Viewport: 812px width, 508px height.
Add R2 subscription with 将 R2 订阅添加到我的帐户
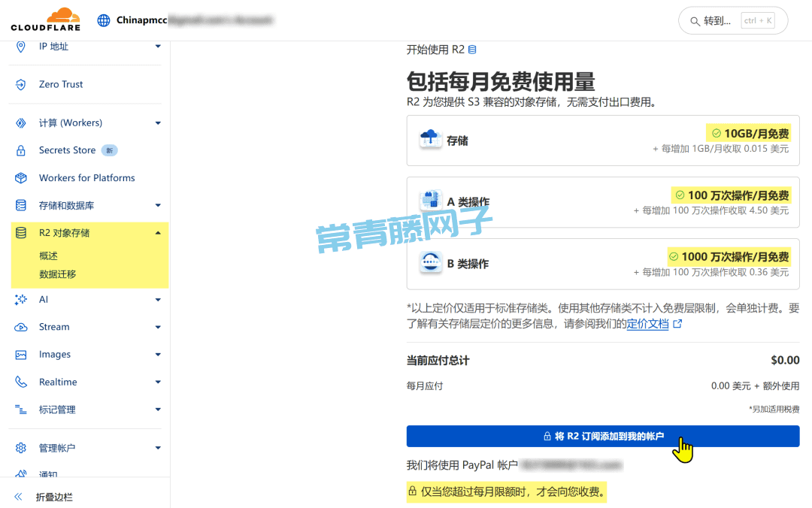603,436
